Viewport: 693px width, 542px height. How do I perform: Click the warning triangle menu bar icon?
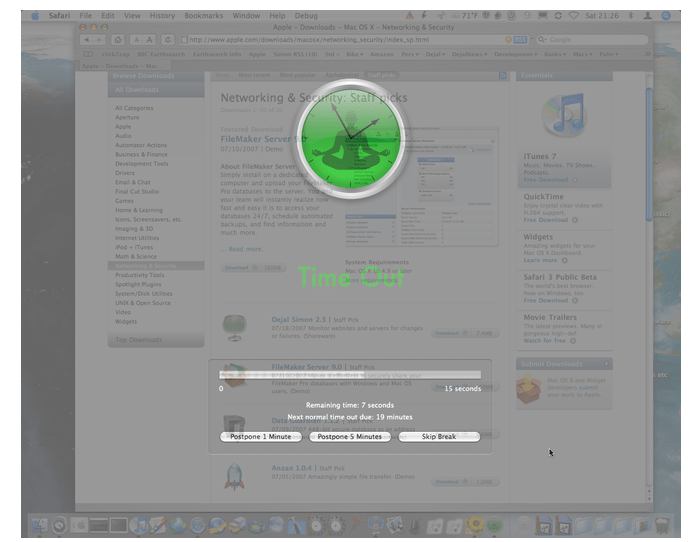pyautogui.click(x=410, y=16)
